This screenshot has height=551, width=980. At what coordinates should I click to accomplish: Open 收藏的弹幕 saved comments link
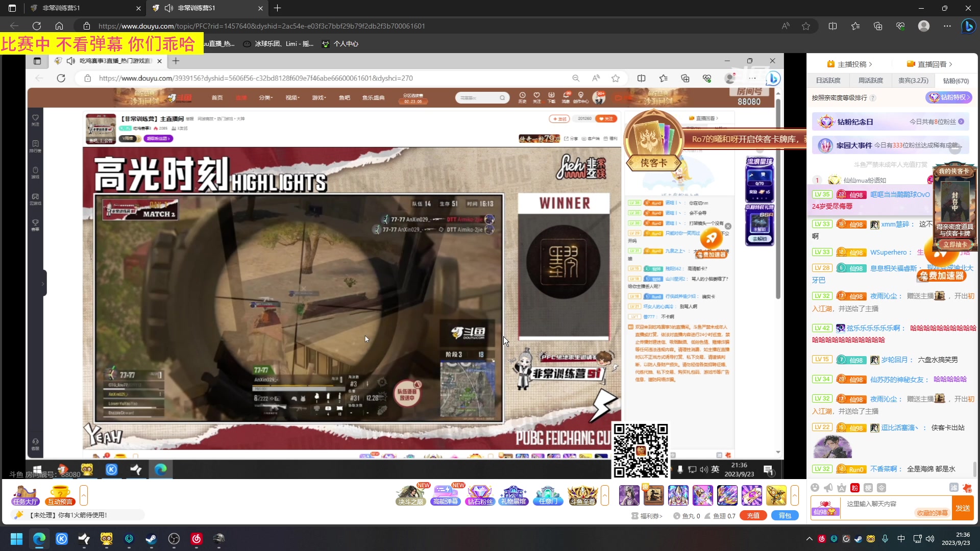coord(932,513)
